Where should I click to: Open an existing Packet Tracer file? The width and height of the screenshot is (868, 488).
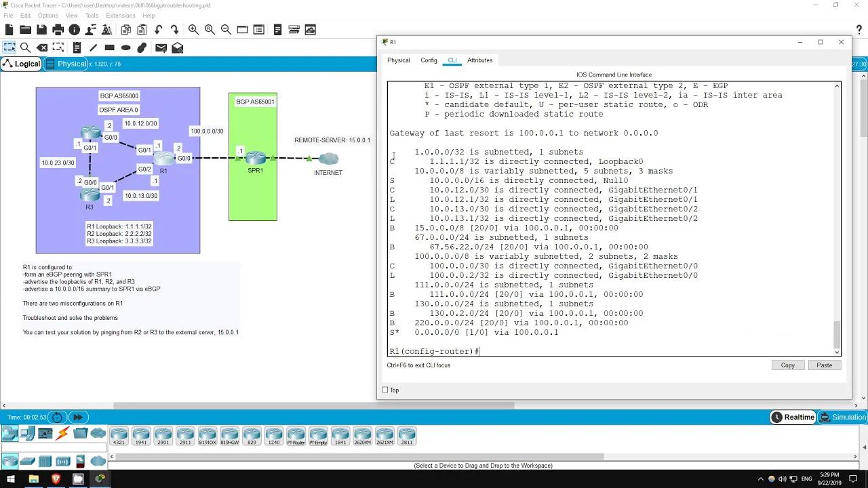tap(25, 30)
